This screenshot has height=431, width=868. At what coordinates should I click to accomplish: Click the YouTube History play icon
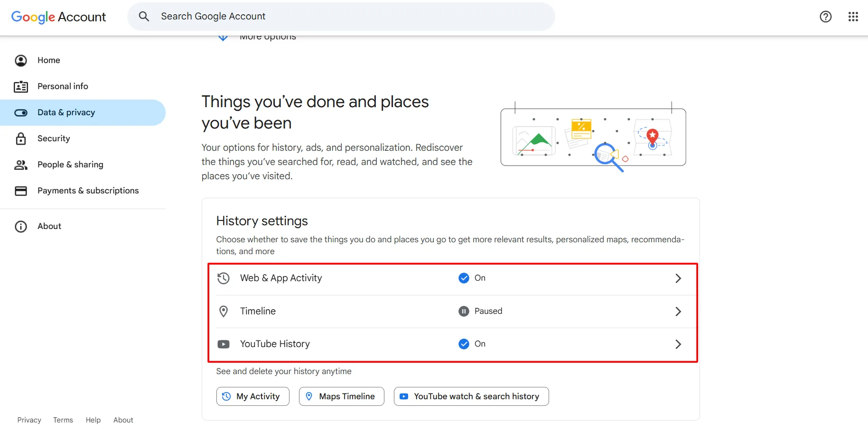pos(224,344)
